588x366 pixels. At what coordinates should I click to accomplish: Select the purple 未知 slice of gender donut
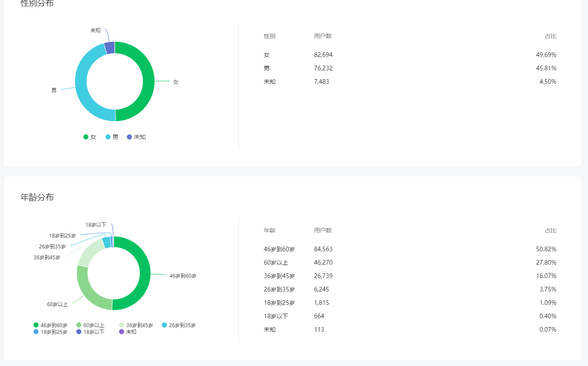pos(109,48)
